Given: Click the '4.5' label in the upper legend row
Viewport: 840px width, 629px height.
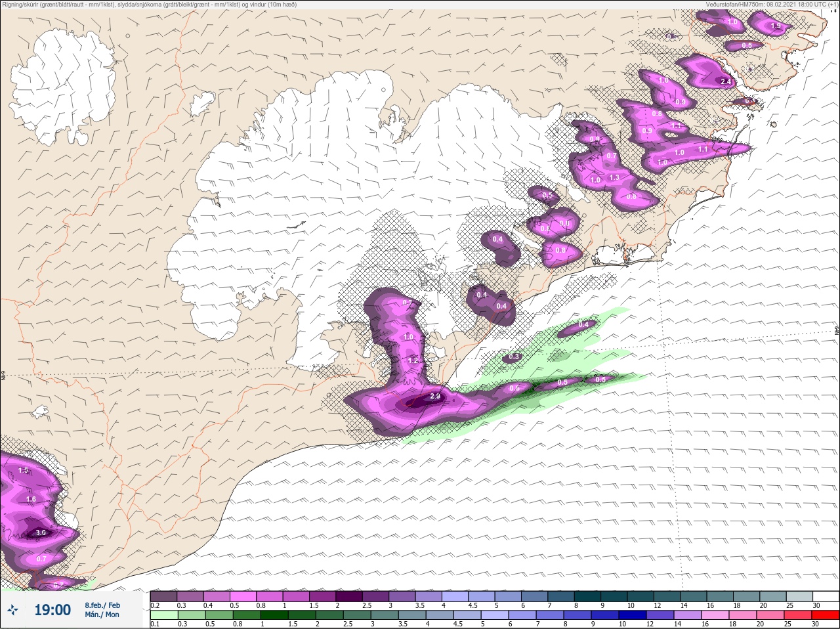Looking at the screenshot, I should [x=473, y=605].
